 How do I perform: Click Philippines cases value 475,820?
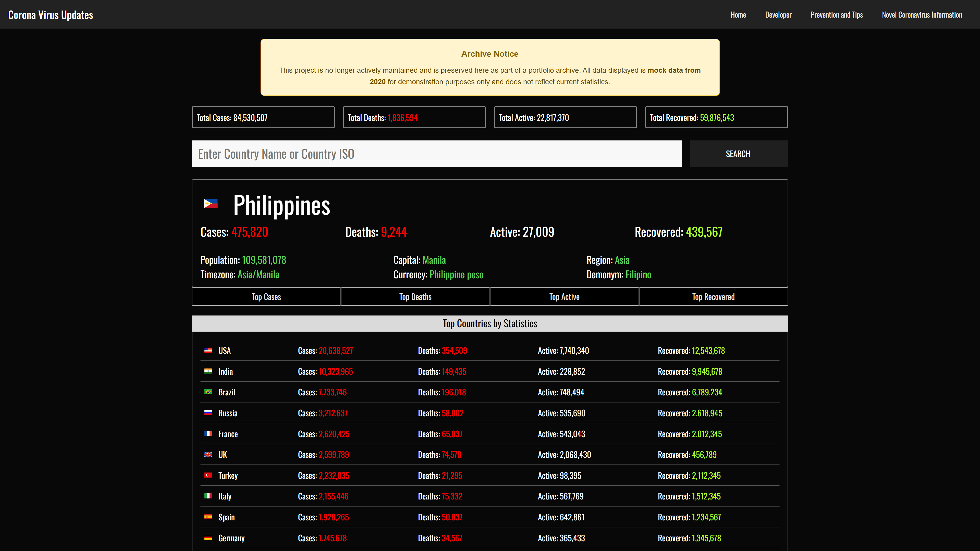pyautogui.click(x=250, y=232)
